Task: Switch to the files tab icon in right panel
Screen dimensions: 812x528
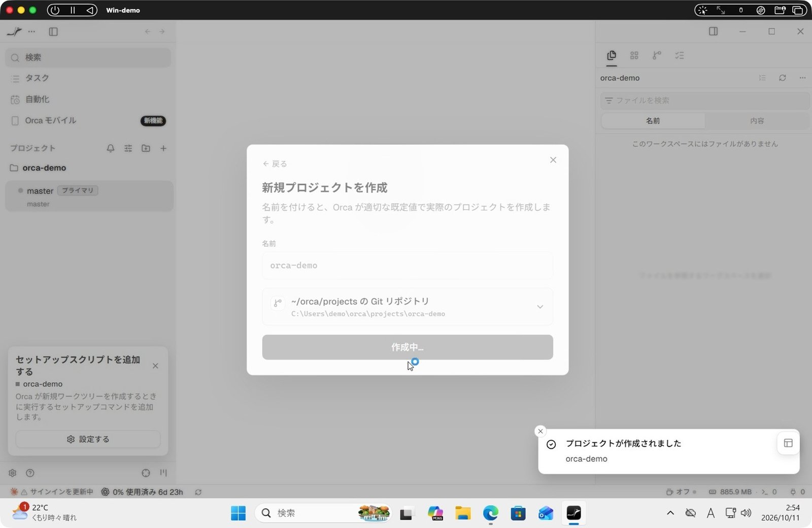Action: (612, 55)
